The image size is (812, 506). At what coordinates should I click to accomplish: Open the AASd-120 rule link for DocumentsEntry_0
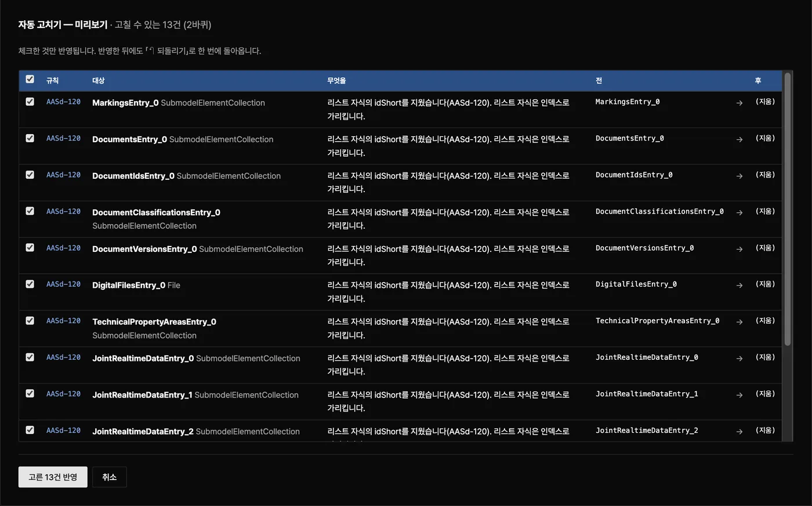[64, 139]
